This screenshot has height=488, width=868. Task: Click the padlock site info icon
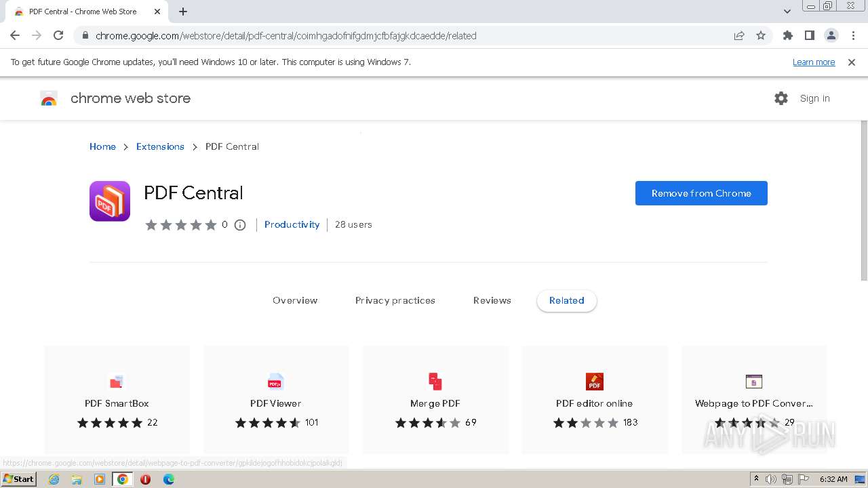point(85,36)
